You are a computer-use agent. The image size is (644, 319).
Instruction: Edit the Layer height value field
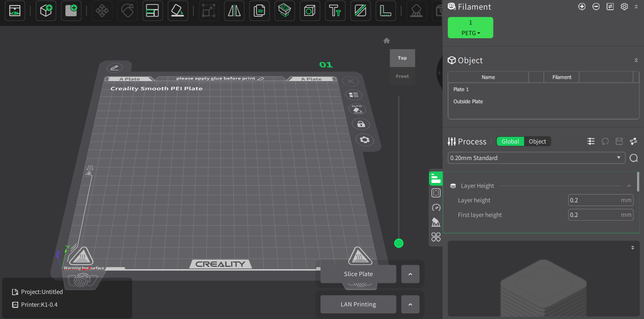click(601, 200)
